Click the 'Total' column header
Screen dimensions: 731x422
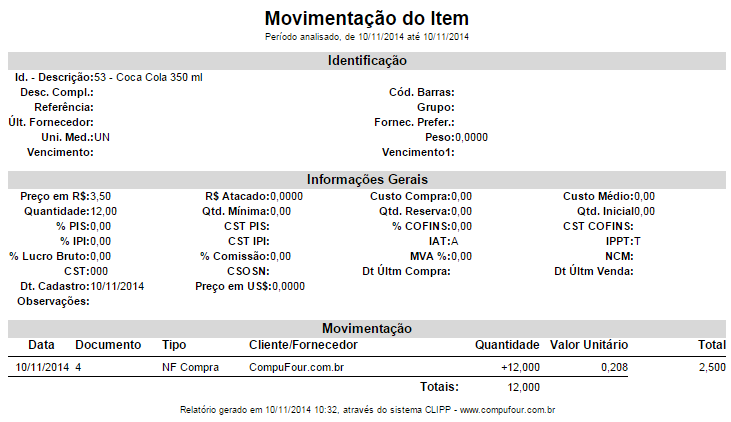[x=712, y=345]
